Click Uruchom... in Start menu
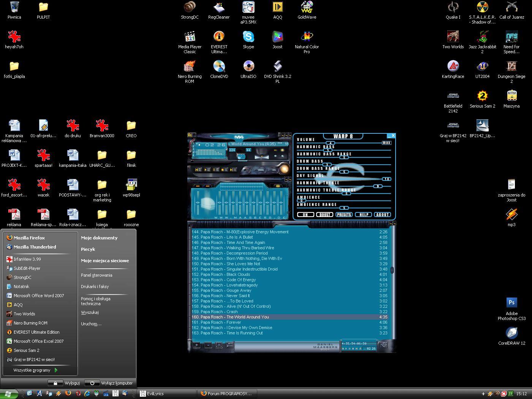 91,324
